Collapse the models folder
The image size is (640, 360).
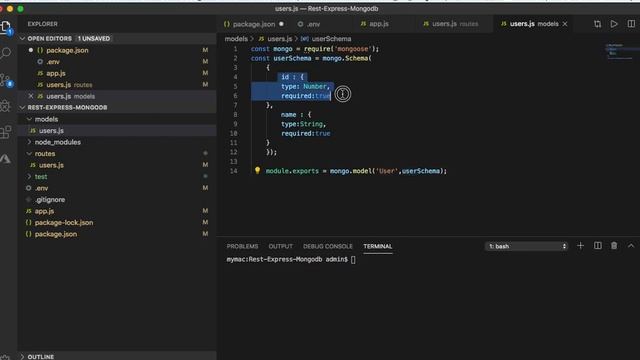[x=29, y=119]
